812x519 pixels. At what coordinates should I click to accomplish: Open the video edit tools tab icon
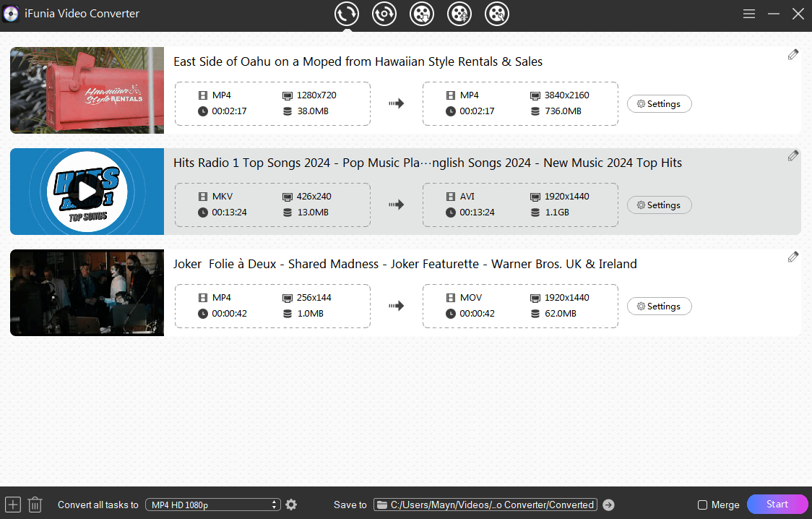(497, 14)
